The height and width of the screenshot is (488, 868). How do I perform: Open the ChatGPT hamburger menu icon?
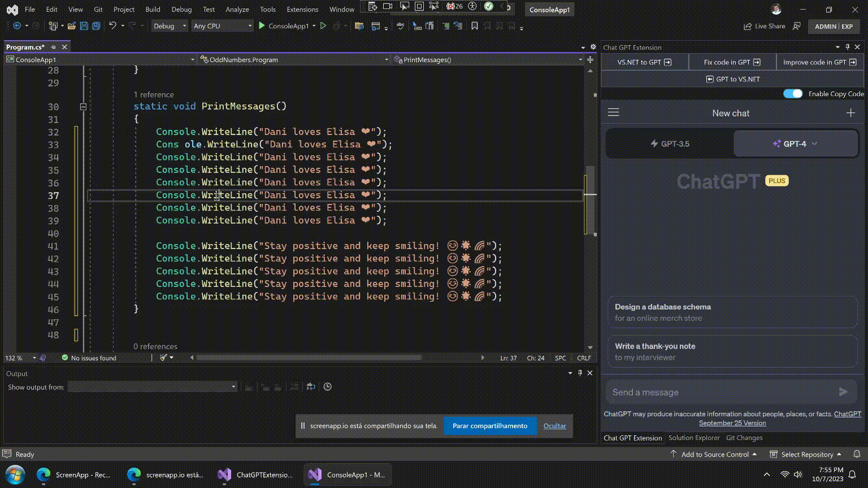coord(614,113)
